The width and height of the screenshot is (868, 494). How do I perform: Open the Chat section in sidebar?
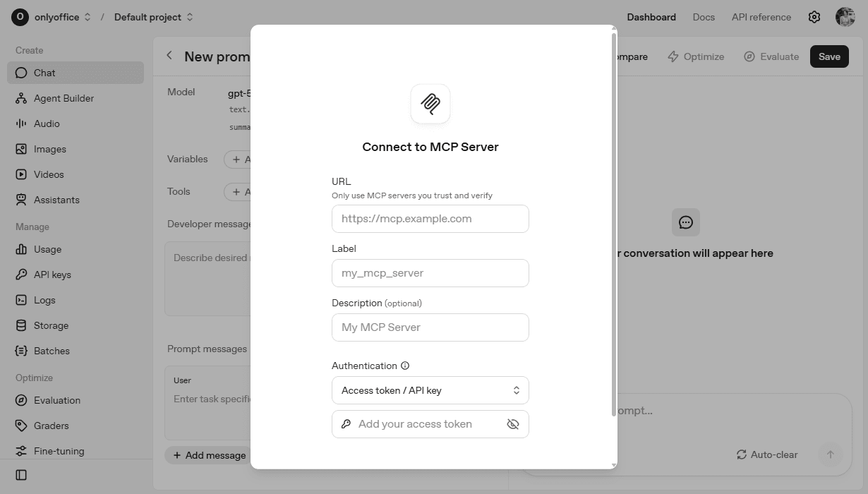coord(44,73)
